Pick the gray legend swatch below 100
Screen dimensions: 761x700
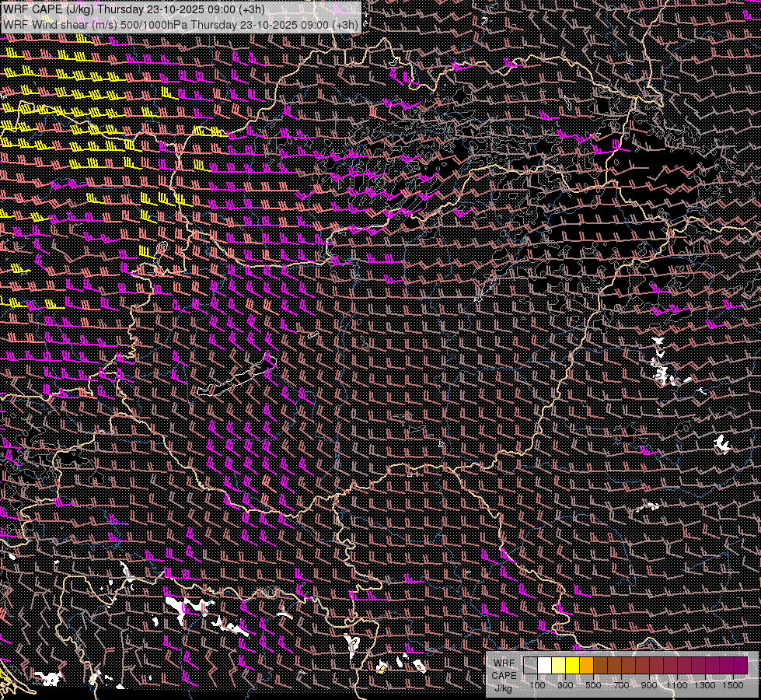point(530,665)
